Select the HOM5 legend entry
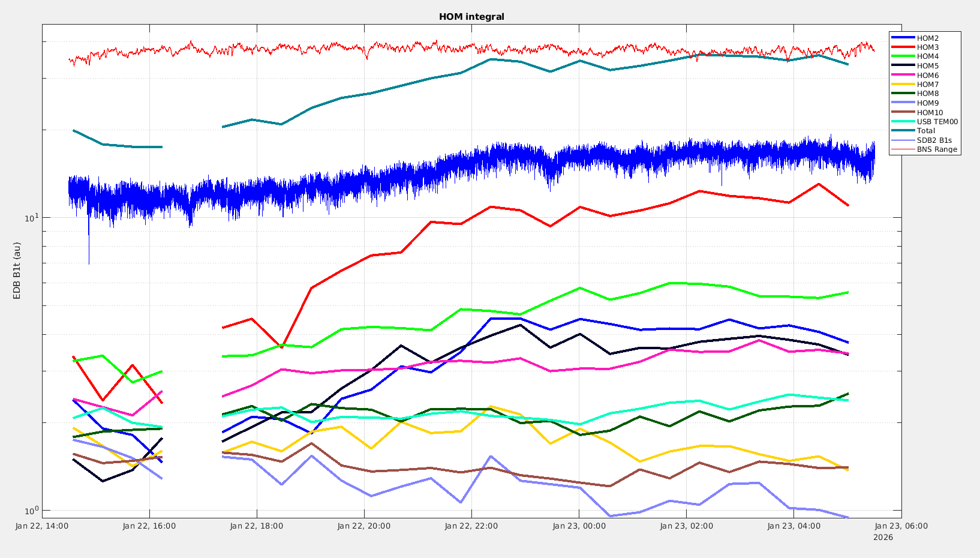The image size is (980, 558). (x=927, y=66)
